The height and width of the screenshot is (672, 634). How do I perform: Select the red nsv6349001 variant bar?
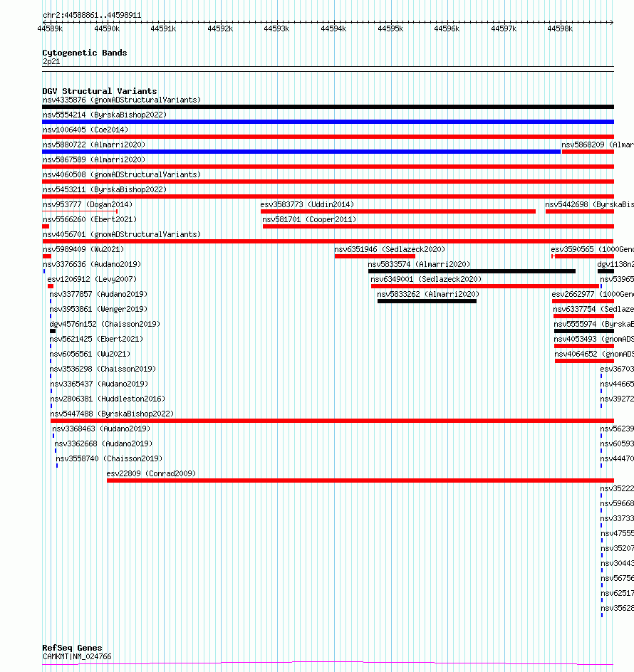click(x=484, y=286)
